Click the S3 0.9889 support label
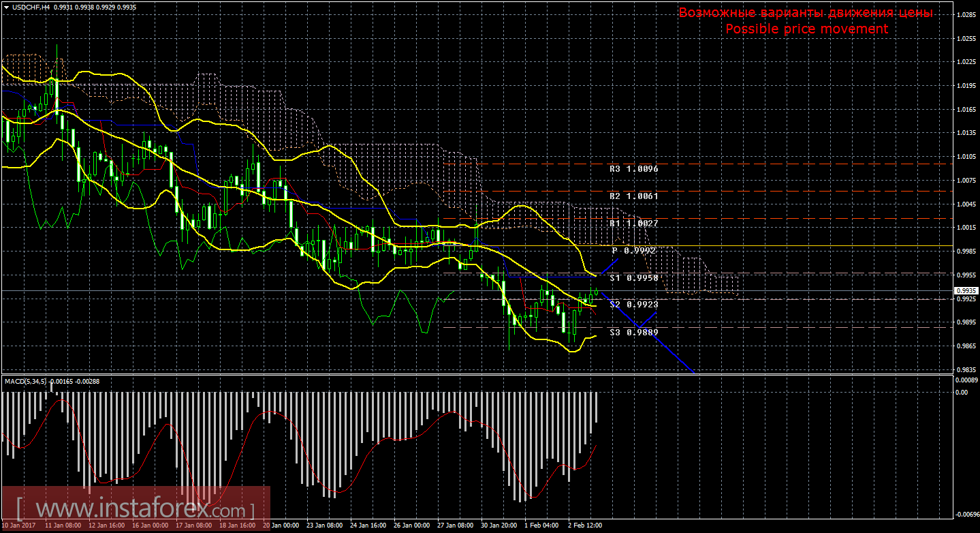This screenshot has width=980, height=533. (x=633, y=332)
